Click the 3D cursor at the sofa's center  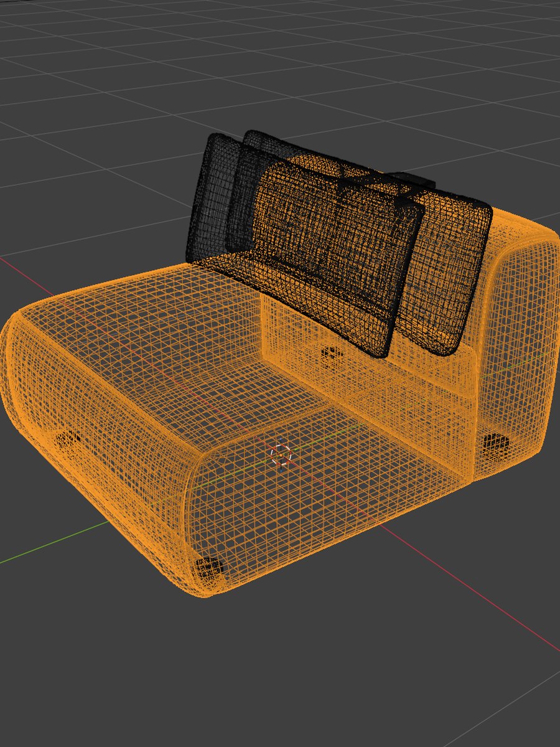tap(281, 455)
